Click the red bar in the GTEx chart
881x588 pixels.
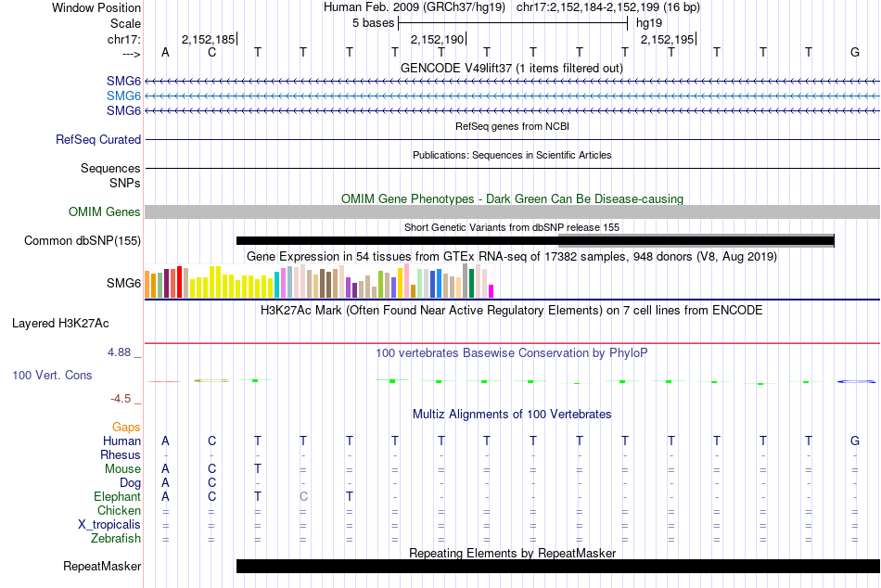pos(179,282)
